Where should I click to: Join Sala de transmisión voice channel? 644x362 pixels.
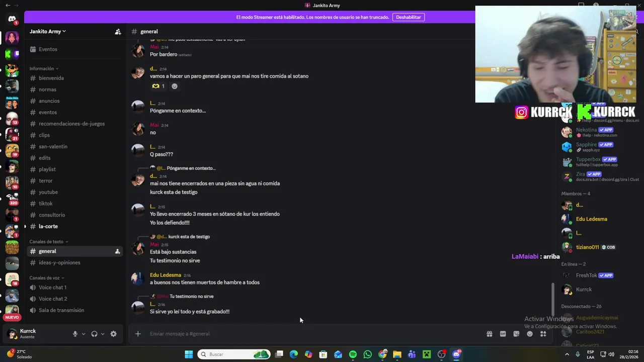click(61, 310)
